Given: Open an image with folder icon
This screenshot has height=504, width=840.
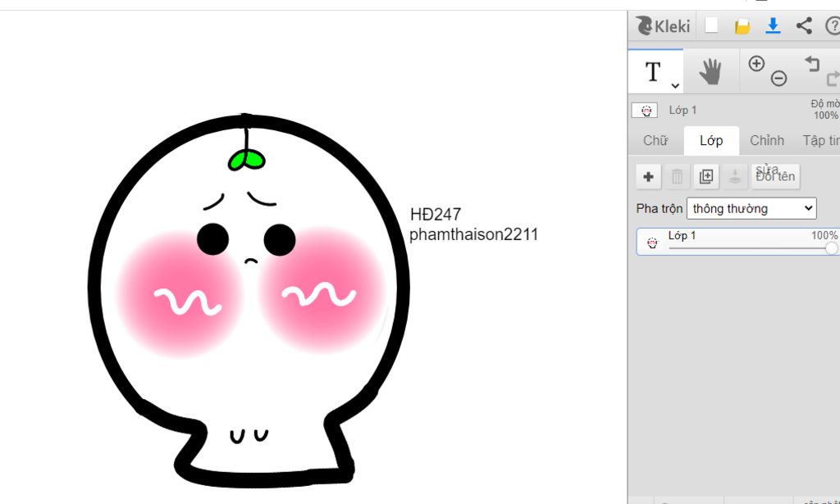Looking at the screenshot, I should point(742,25).
